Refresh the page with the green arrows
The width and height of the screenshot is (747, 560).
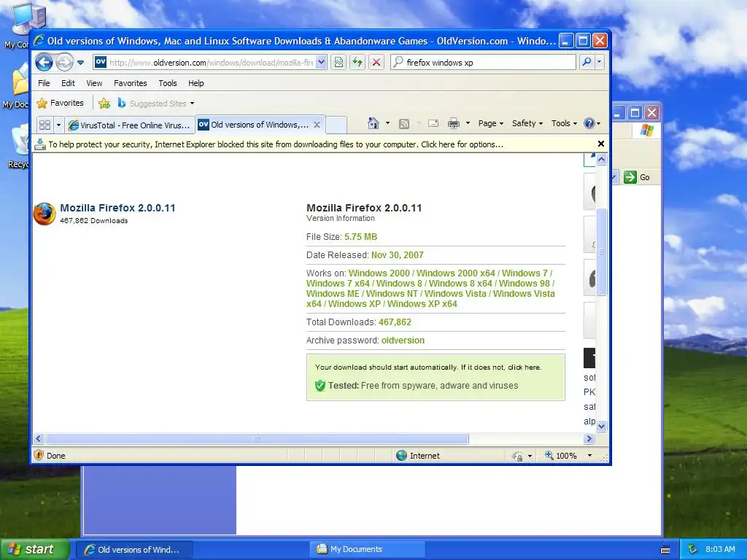pyautogui.click(x=357, y=63)
